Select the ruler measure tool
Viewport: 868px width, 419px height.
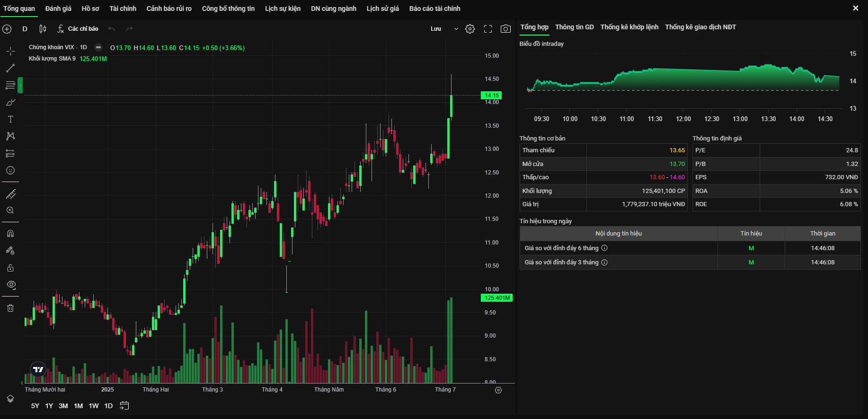coord(10,194)
